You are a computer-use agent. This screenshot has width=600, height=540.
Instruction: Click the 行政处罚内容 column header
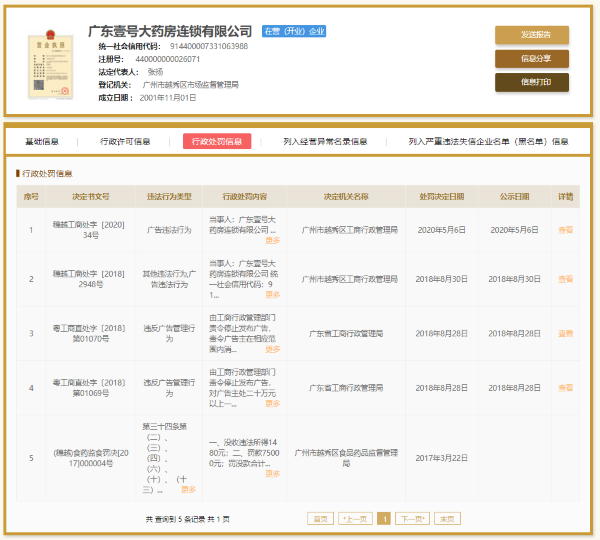tap(245, 197)
